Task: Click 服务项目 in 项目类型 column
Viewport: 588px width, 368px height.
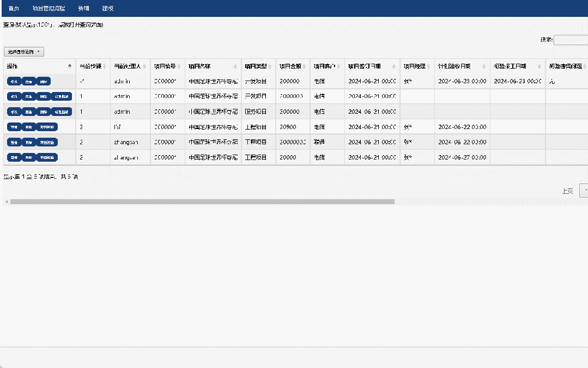Action: (x=256, y=112)
